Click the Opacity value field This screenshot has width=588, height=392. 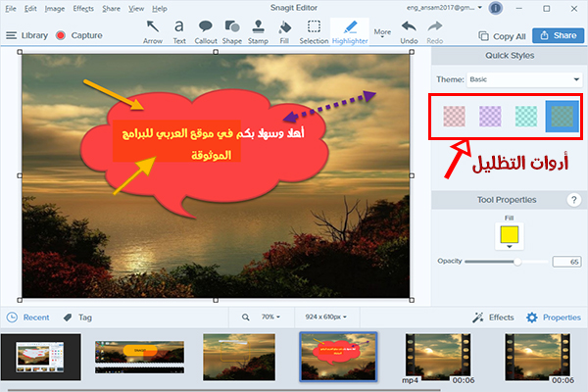pyautogui.click(x=566, y=262)
